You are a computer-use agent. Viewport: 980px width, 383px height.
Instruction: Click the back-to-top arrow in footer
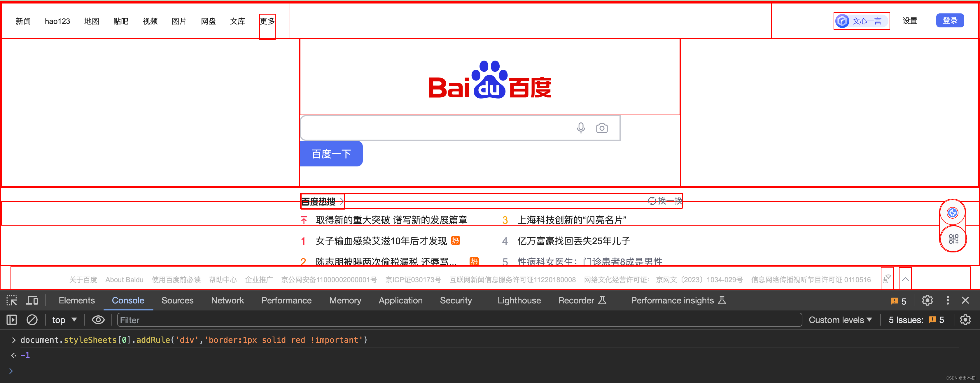[x=905, y=279]
